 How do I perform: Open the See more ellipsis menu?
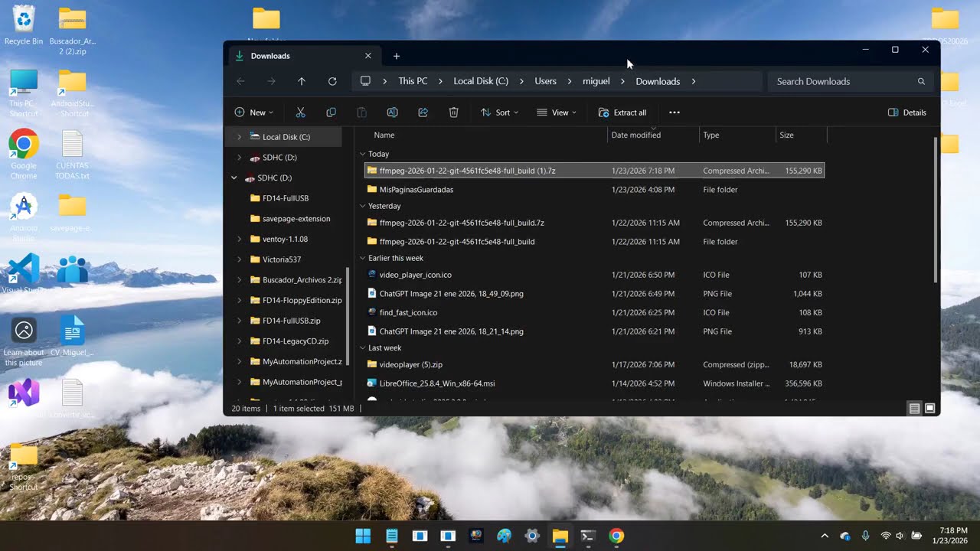tap(675, 112)
